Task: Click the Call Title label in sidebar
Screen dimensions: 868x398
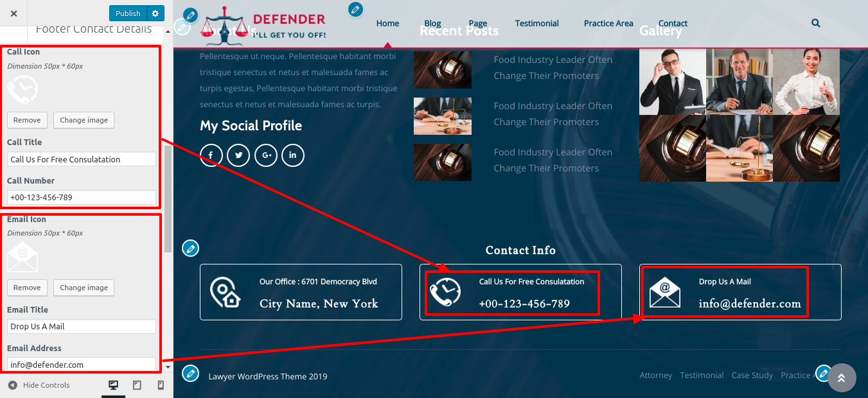Action: [24, 142]
